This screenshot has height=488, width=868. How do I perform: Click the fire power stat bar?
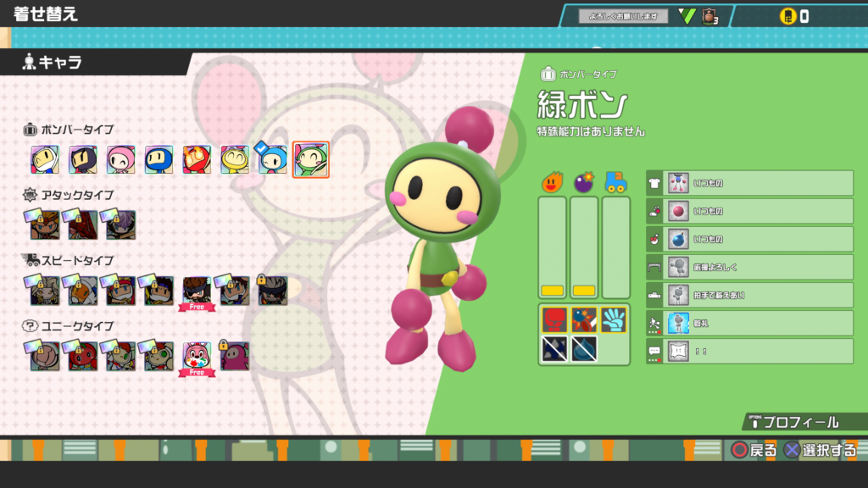(553, 247)
